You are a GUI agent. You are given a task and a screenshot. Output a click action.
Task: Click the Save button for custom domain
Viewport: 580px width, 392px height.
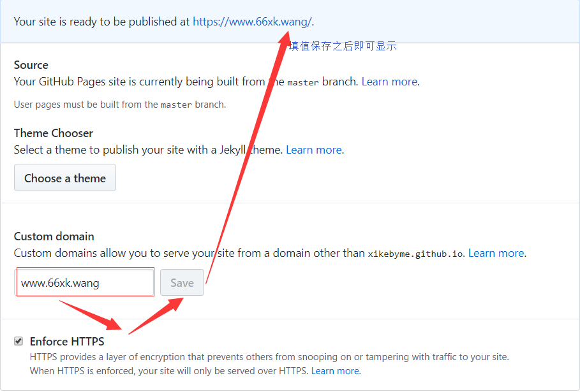182,283
